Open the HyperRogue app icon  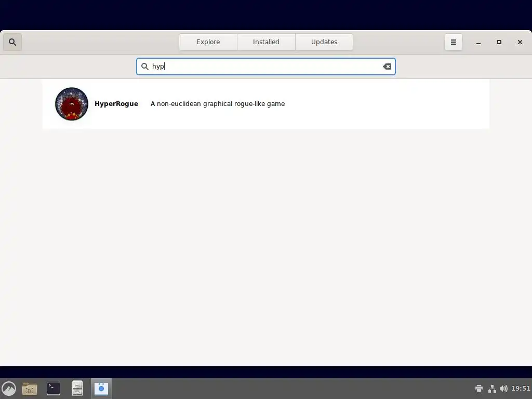pos(72,104)
